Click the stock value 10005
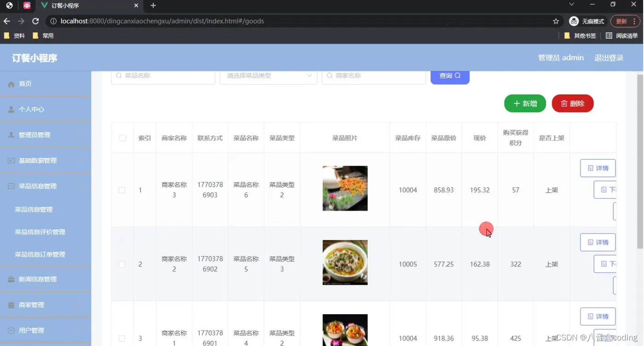644x346 pixels. coord(408,264)
